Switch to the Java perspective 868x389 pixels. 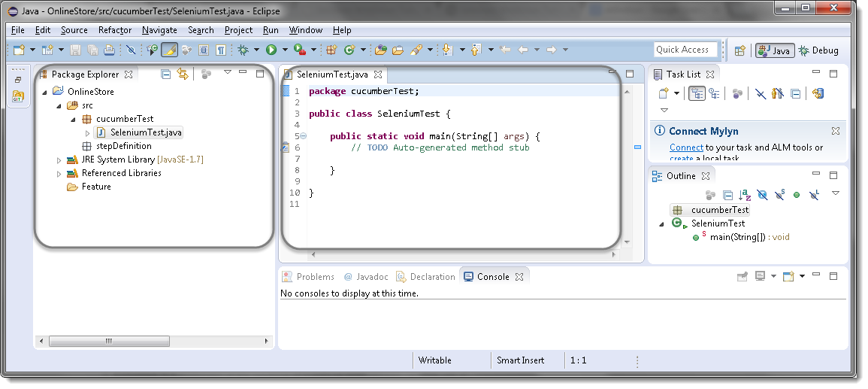775,50
